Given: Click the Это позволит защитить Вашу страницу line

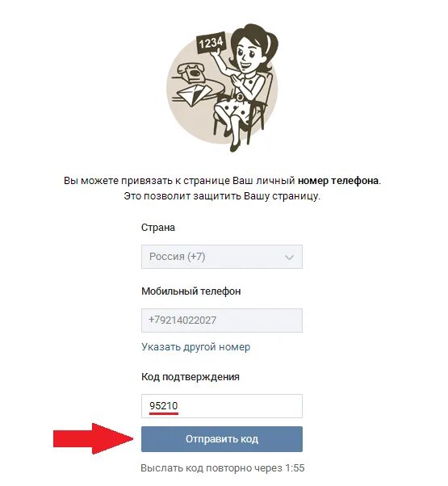Looking at the screenshot, I should [222, 196].
